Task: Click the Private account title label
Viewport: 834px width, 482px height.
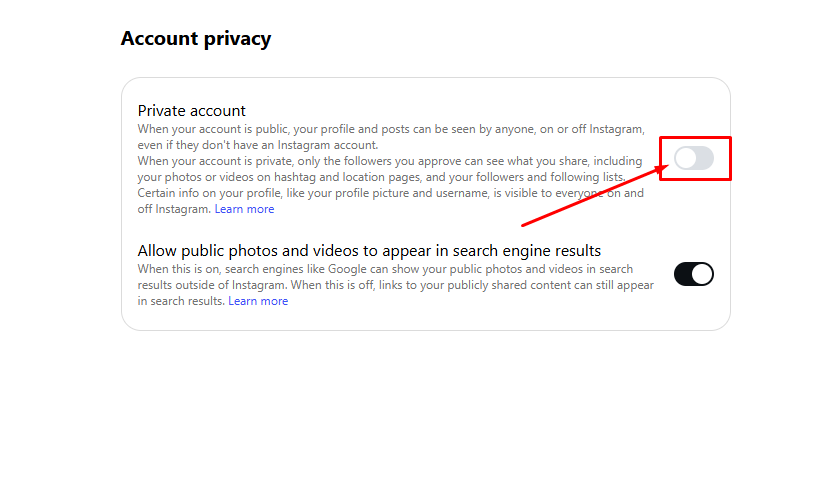Action: [191, 110]
